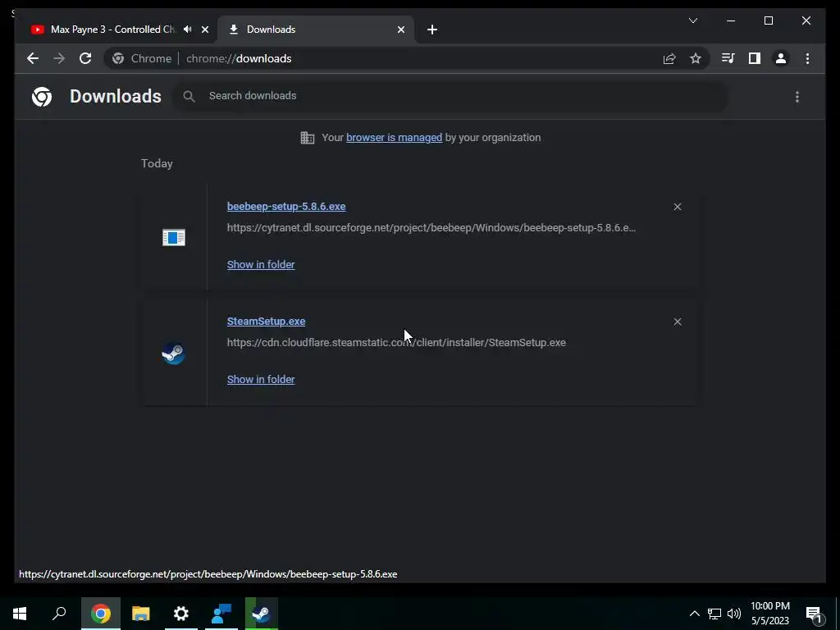Maximize the Chrome window
Screen dimensions: 840x630
768,21
